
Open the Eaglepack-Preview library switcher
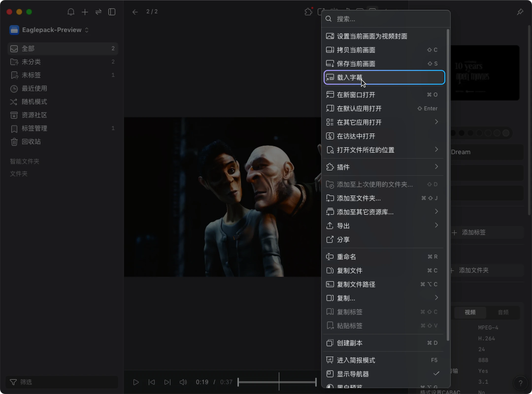pos(49,30)
